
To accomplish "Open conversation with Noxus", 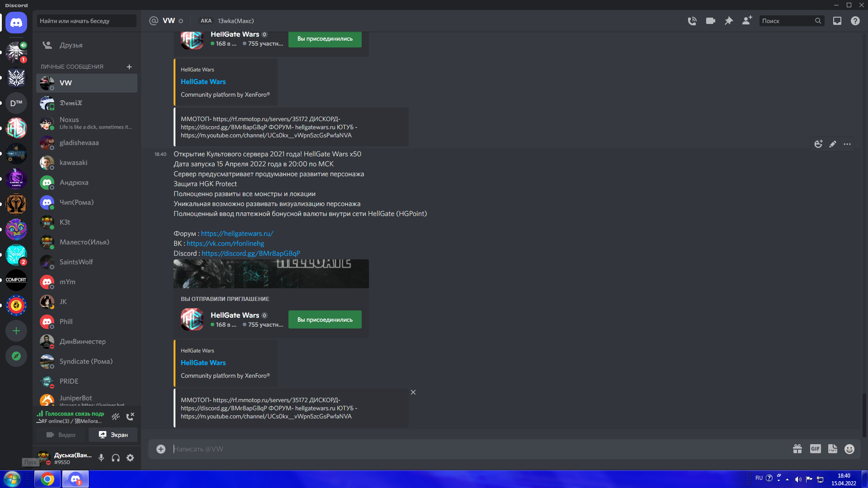I will [87, 123].
